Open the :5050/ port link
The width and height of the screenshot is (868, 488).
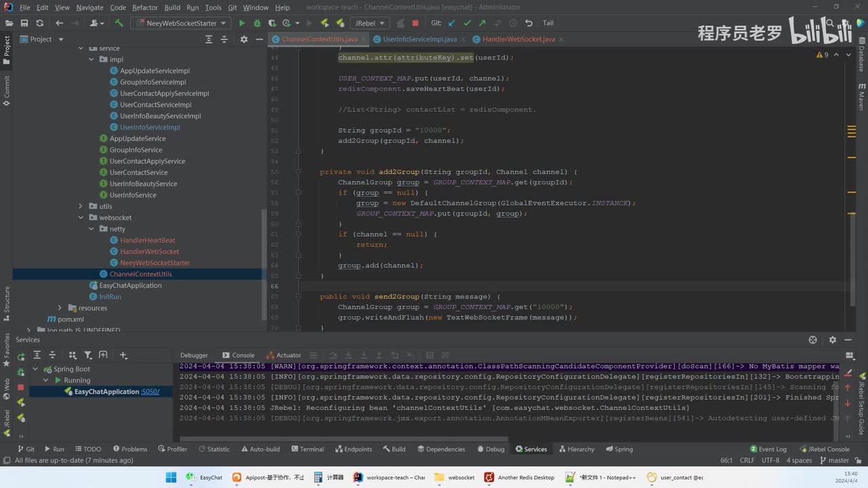(x=150, y=392)
